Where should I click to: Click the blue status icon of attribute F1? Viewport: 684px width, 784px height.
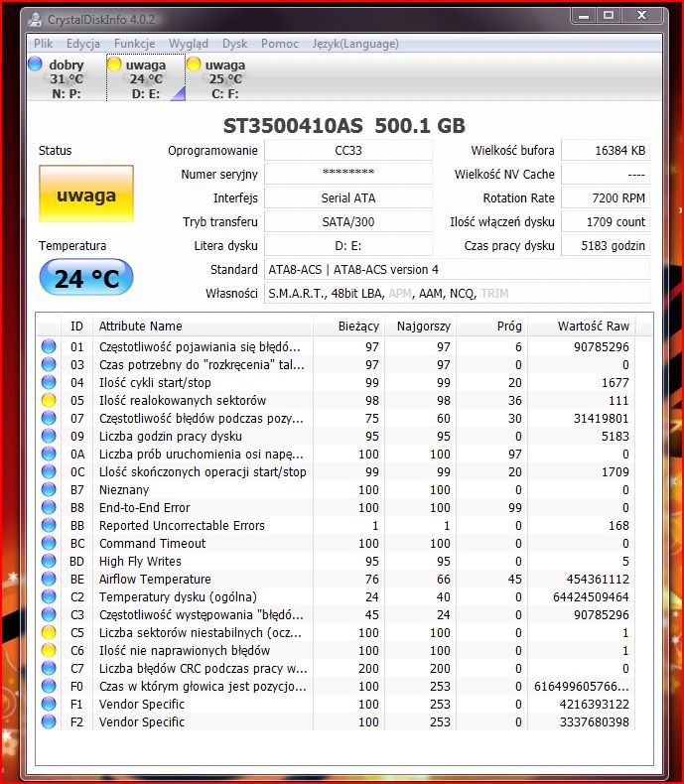49,704
